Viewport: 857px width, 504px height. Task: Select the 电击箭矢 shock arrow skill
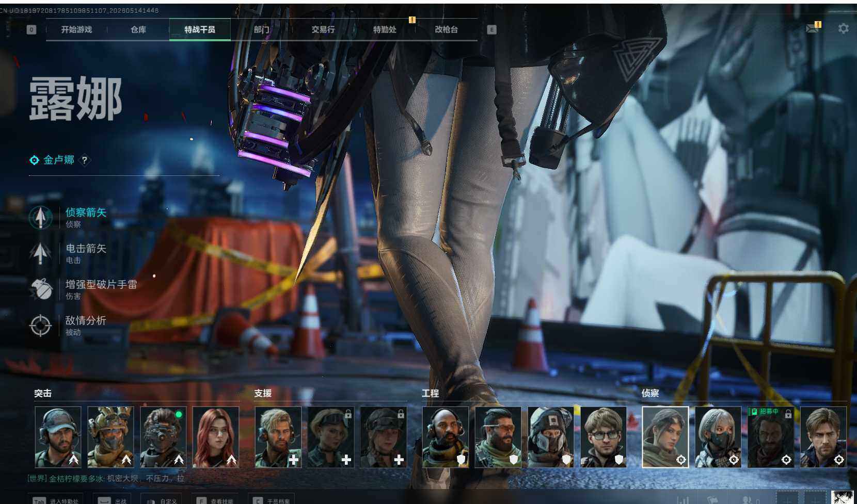[68, 253]
